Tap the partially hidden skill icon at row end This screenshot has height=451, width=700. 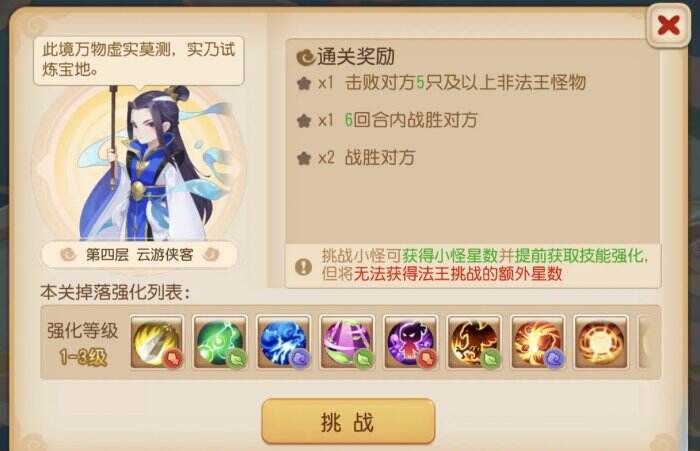(647, 342)
